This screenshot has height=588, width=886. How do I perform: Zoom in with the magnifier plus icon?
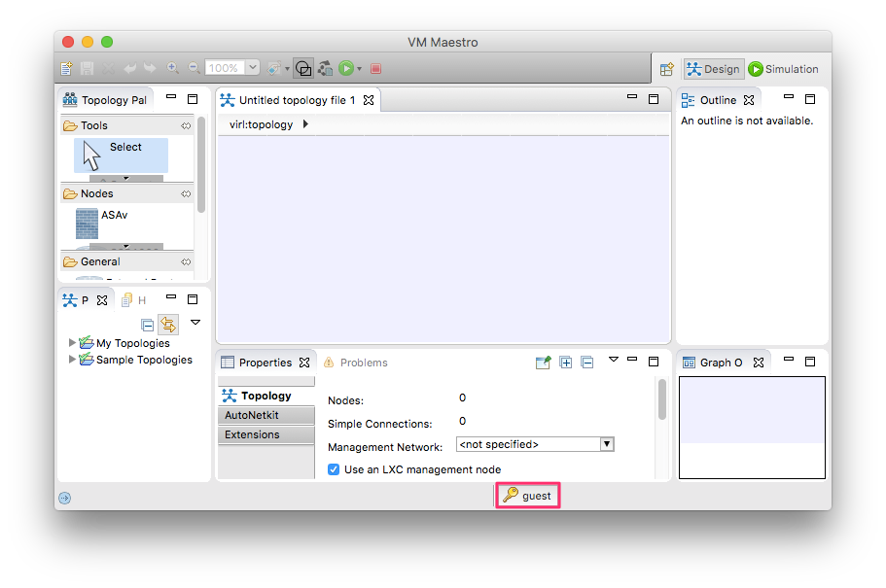pyautogui.click(x=173, y=68)
